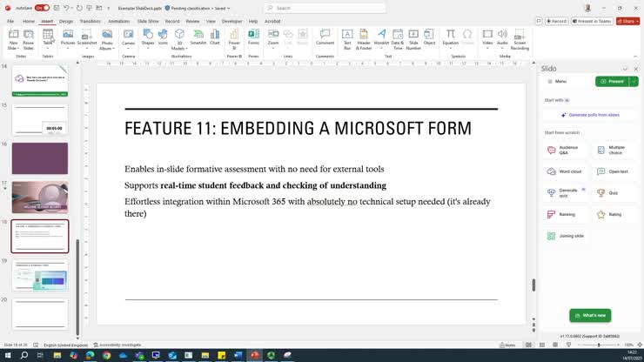The width and height of the screenshot is (644, 362).
Task: Add a Slido Quiz
Action: click(614, 192)
